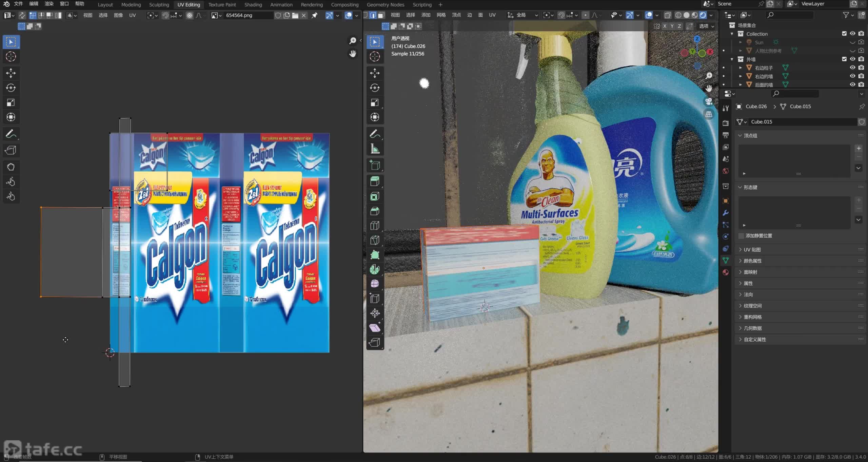Image resolution: width=868 pixels, height=462 pixels.
Task: Select the Shrink/Fatten tool
Action: (x=375, y=313)
